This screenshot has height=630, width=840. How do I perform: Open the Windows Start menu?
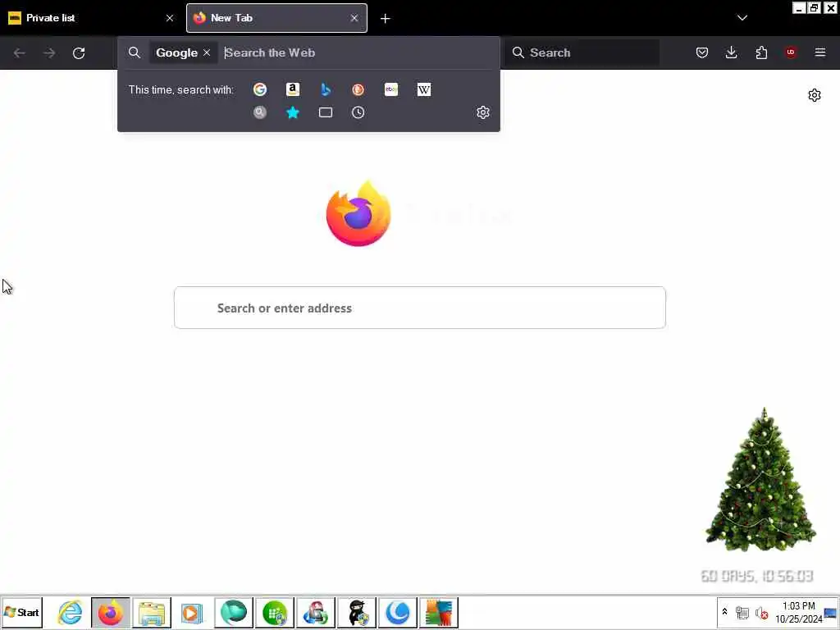point(22,612)
